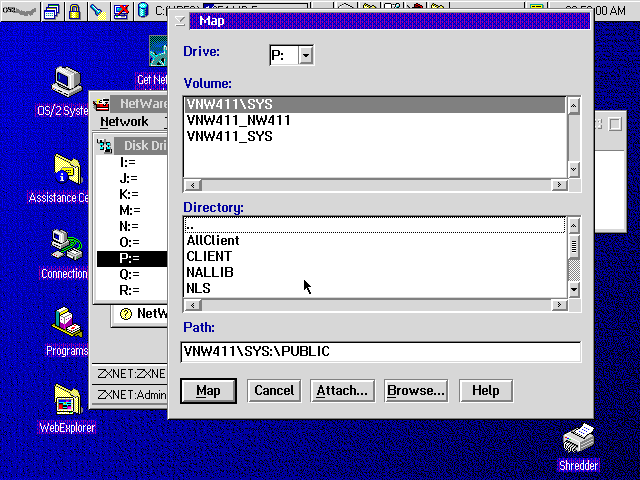
Task: Click the Drive field showing P:
Action: pos(284,55)
